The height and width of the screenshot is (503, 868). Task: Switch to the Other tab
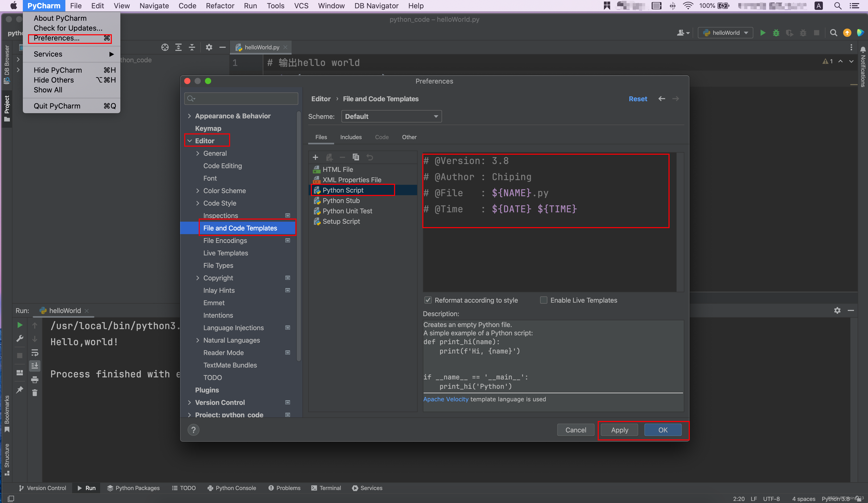(409, 137)
